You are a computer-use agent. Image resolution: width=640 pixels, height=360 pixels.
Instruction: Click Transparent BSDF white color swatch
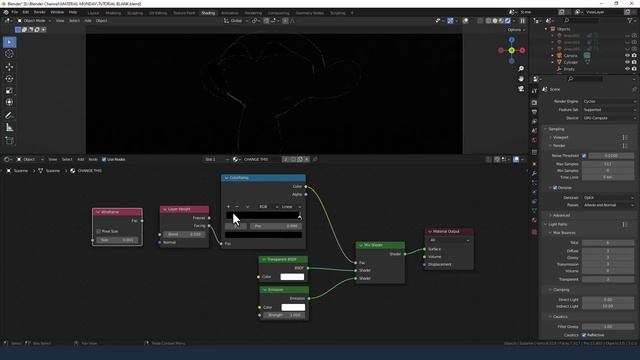tap(292, 277)
